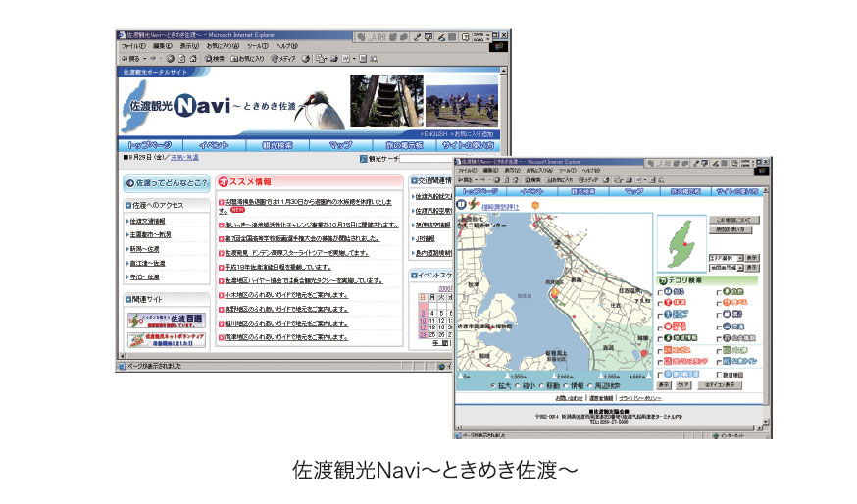Open ENGLISH link in rear window banner
Image resolution: width=857 pixels, height=504 pixels.
click(x=434, y=134)
